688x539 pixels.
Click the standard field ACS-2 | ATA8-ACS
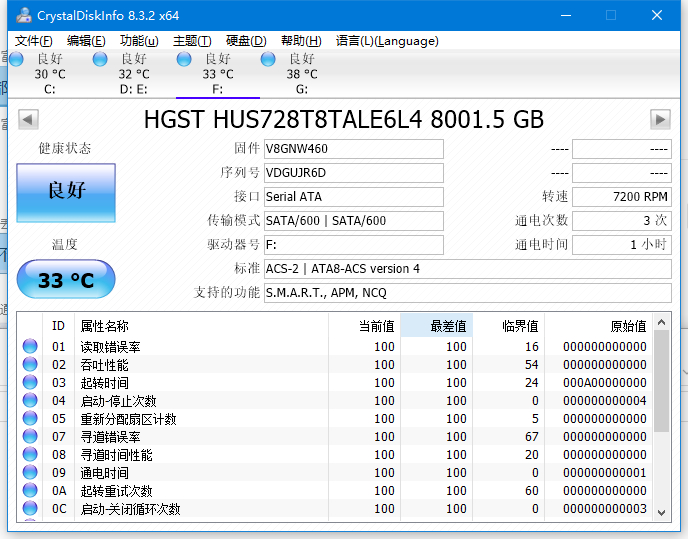click(468, 269)
